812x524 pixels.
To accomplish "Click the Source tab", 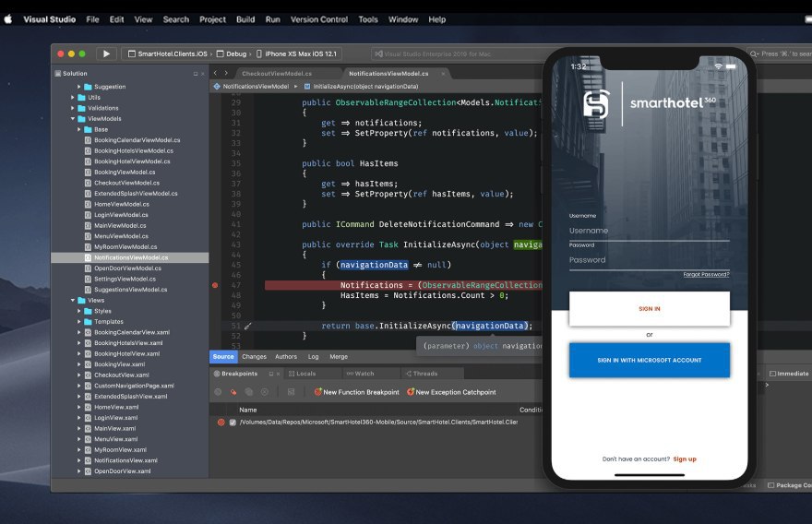I will [223, 357].
